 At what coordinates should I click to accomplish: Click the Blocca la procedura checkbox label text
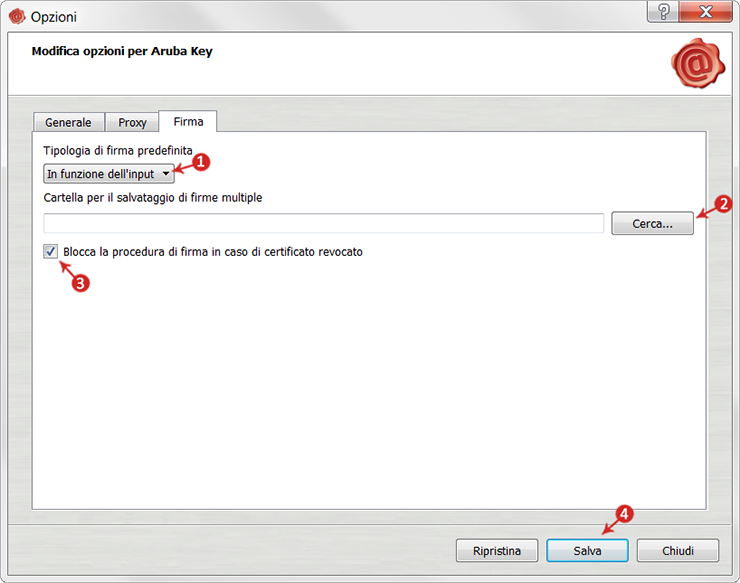click(213, 252)
